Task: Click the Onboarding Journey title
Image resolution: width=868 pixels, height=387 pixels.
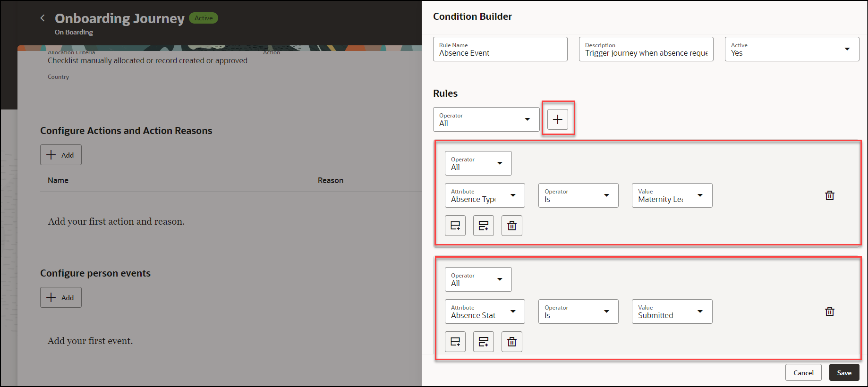Action: (x=119, y=18)
